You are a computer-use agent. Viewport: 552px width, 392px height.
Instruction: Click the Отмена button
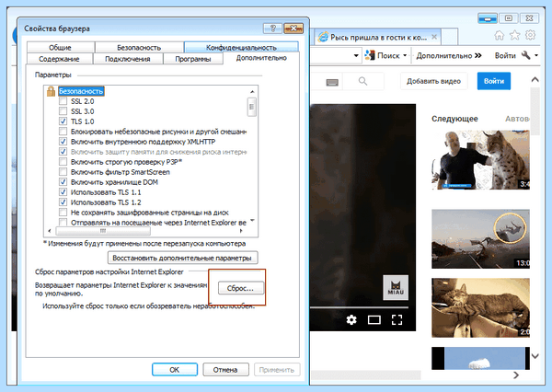225,370
